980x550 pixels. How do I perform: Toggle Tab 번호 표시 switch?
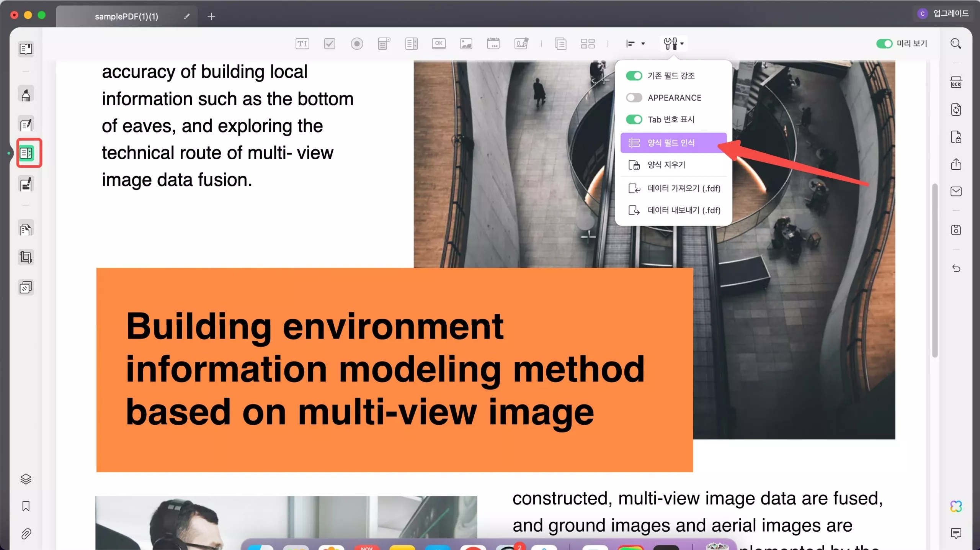[x=634, y=119]
